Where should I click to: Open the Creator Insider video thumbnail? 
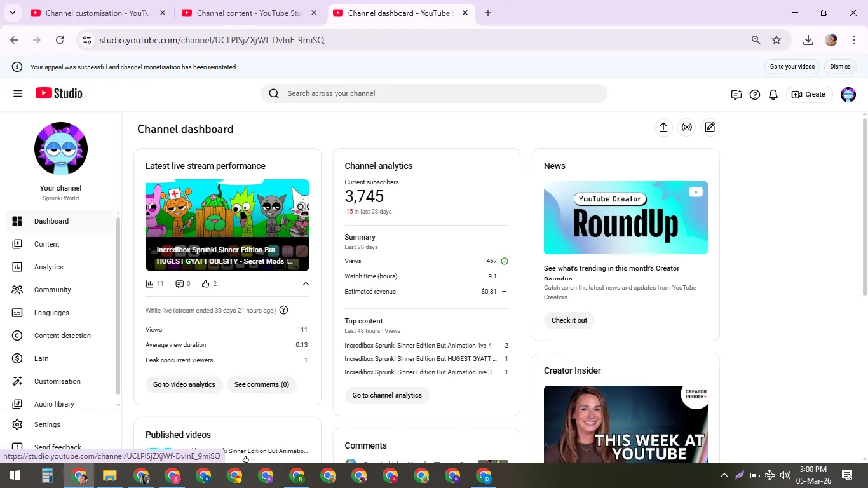click(626, 424)
